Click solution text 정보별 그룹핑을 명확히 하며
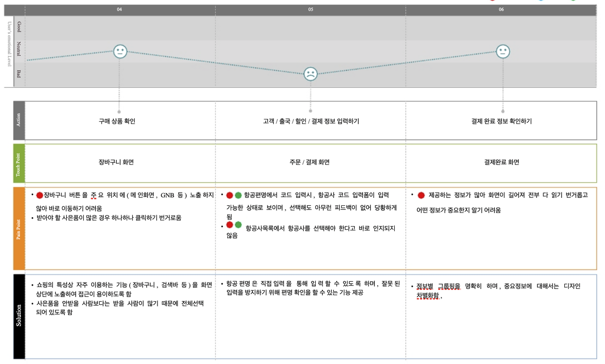 [498, 291]
